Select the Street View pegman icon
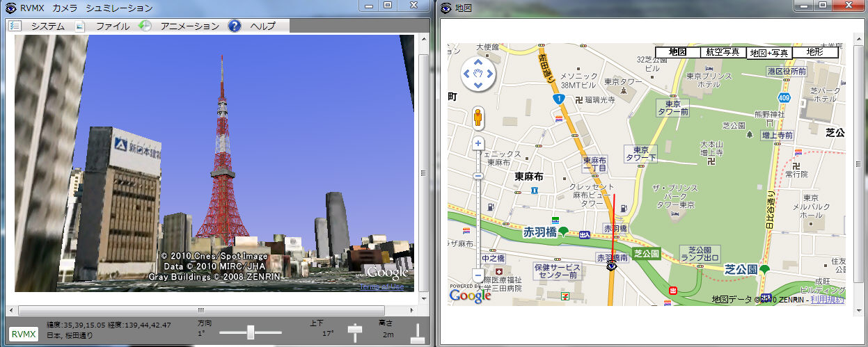The image size is (868, 347). (478, 118)
